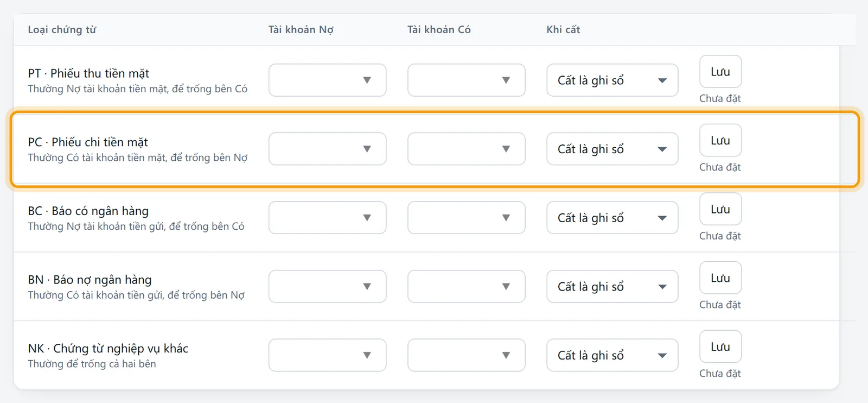
Task: Click the 'Loại chứng từ' column header
Action: click(x=62, y=30)
